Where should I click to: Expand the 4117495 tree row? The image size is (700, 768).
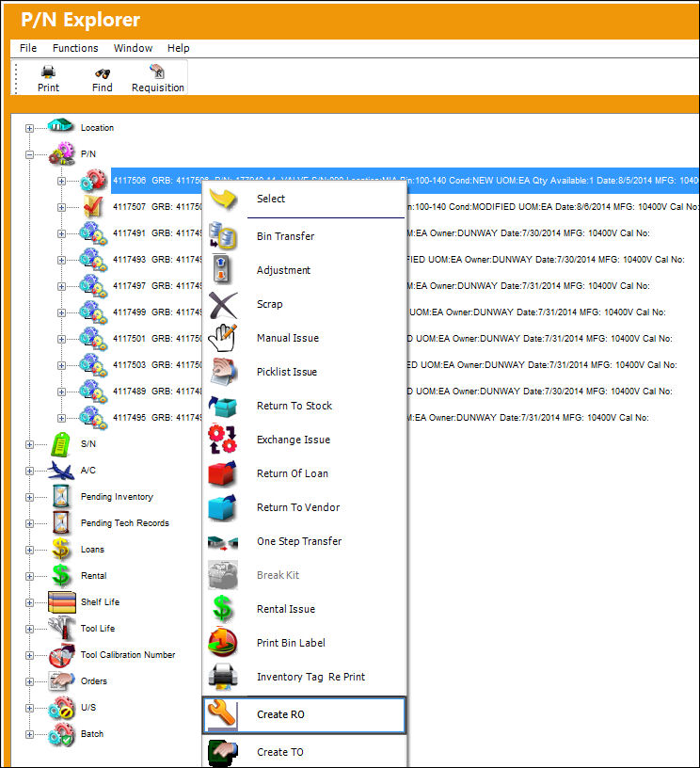pyautogui.click(x=61, y=418)
